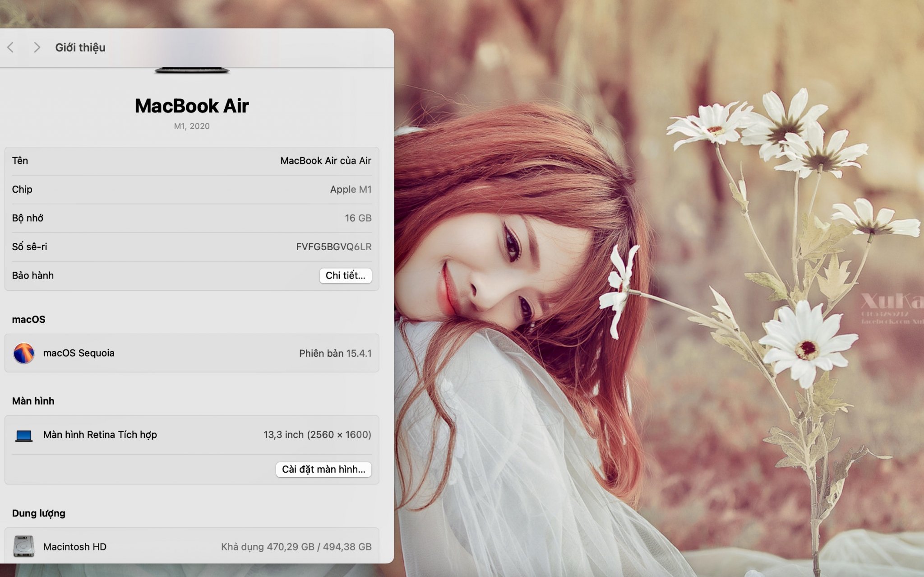
Task: Click the Apple M1 chip value
Action: click(351, 190)
